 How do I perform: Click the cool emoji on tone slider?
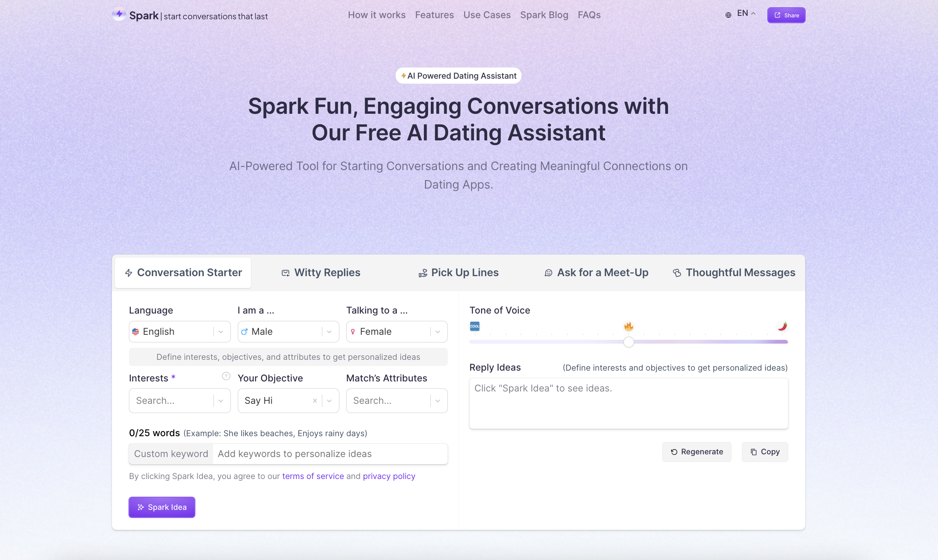click(474, 326)
